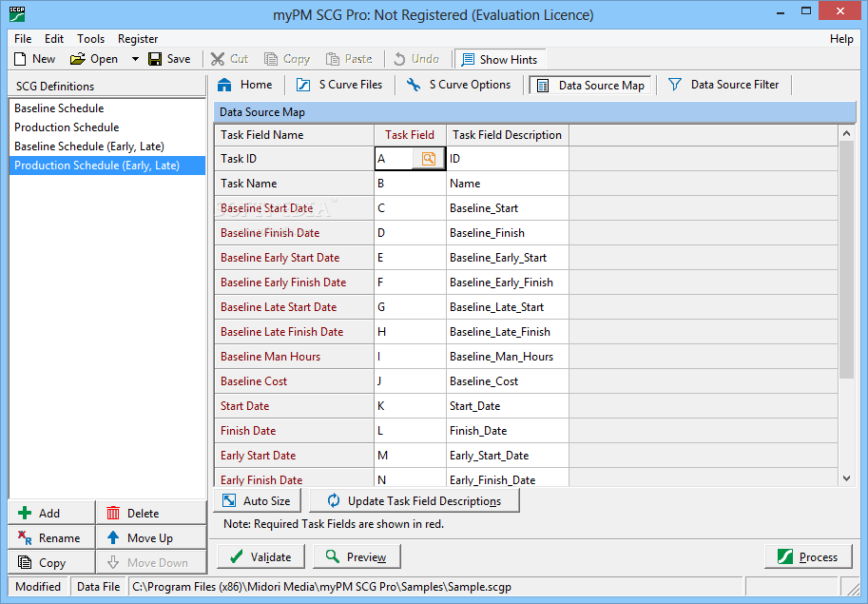
Task: Click the Copy definition button
Action: pyautogui.click(x=51, y=562)
